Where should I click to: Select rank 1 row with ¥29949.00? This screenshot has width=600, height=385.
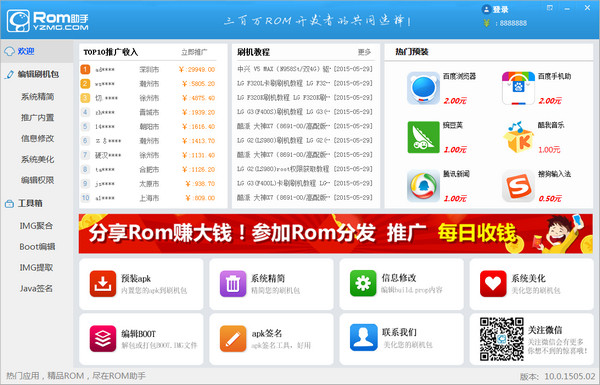(148, 69)
